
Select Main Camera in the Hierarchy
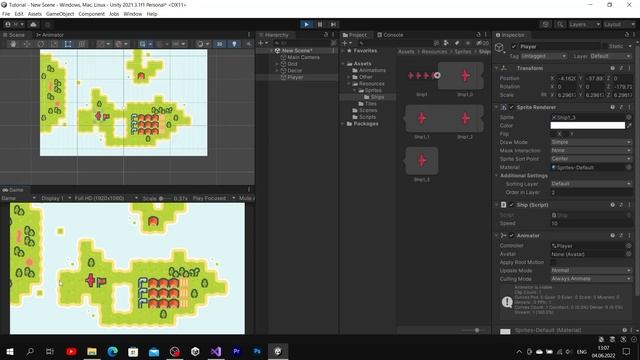(x=303, y=57)
